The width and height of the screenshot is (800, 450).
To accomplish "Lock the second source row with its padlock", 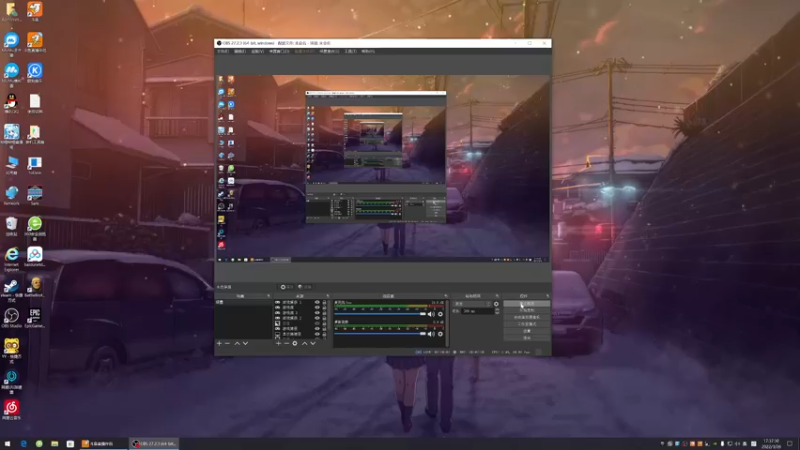I will pyautogui.click(x=324, y=307).
